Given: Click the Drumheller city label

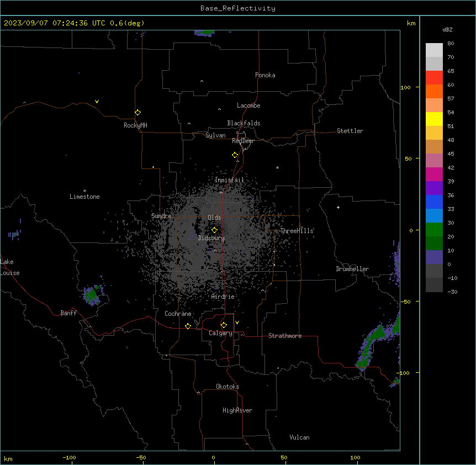Looking at the screenshot, I should [352, 269].
